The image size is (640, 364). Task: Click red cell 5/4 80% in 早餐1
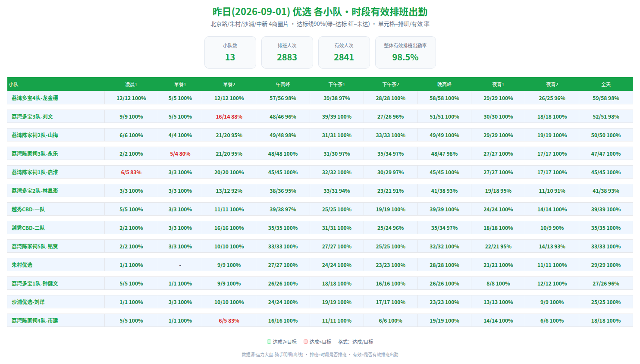coord(180,154)
